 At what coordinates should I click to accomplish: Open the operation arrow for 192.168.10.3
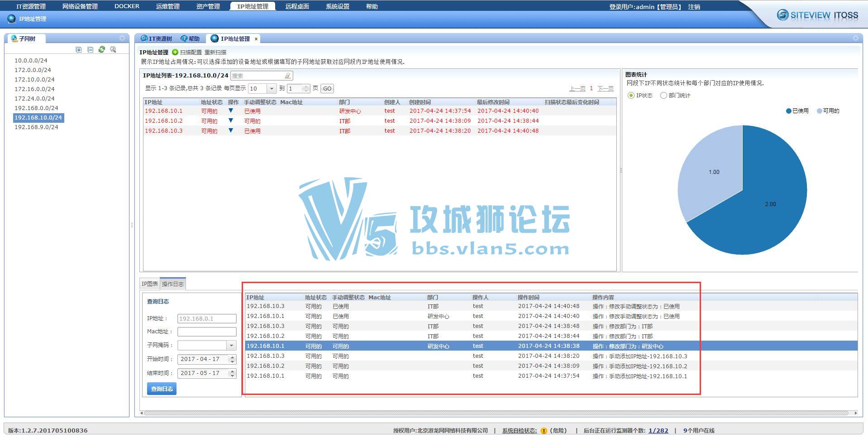pos(231,130)
